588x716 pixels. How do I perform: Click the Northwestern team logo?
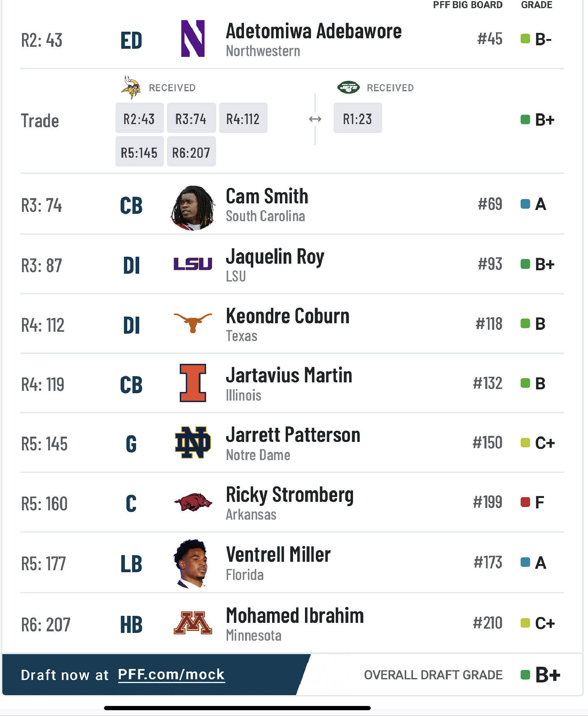click(x=193, y=39)
